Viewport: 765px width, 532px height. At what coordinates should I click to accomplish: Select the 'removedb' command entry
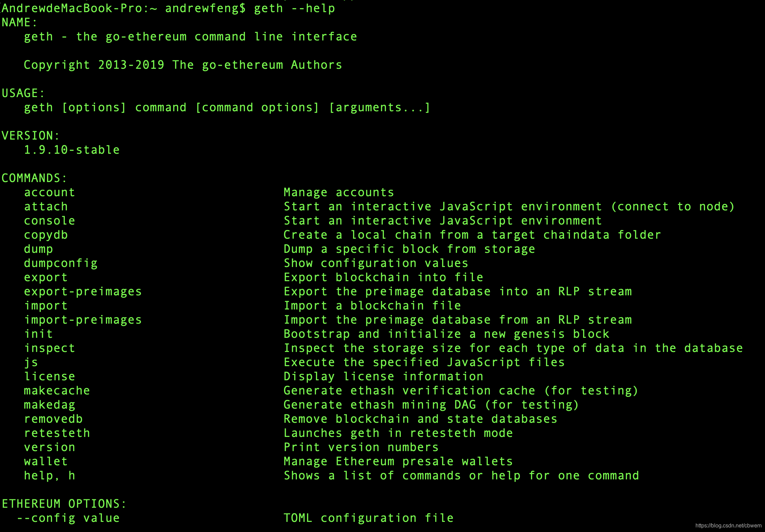pyautogui.click(x=53, y=419)
